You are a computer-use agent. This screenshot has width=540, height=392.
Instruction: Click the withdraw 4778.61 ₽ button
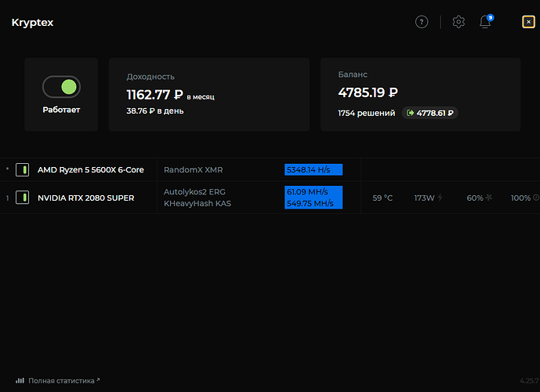coord(429,113)
